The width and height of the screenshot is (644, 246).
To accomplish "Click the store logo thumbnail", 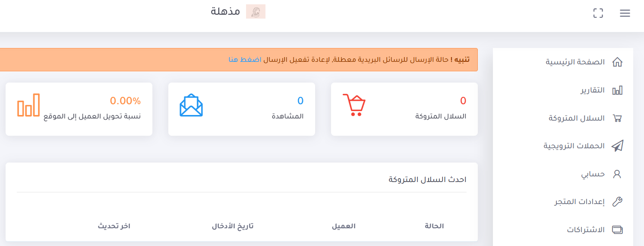I will (x=256, y=12).
